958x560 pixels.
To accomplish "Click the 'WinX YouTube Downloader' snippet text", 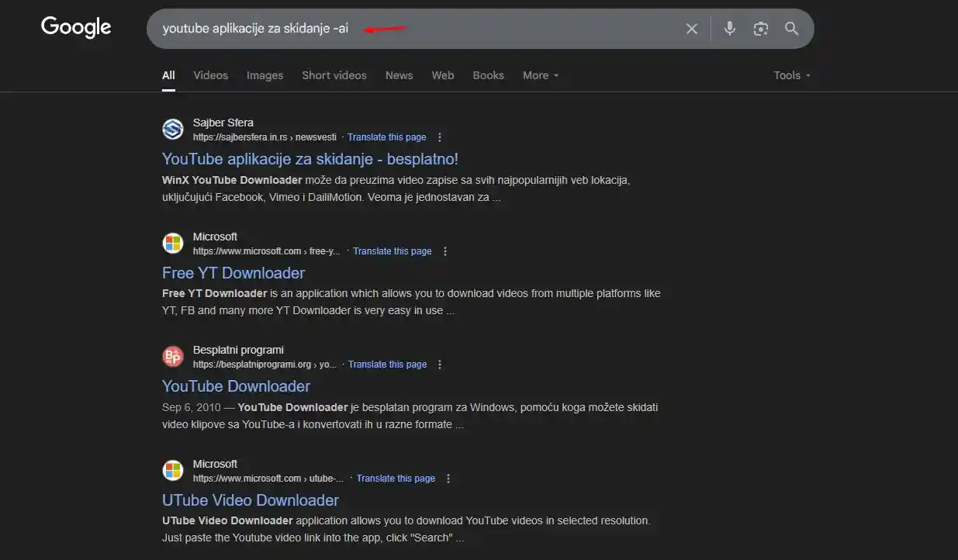I will pos(232,180).
